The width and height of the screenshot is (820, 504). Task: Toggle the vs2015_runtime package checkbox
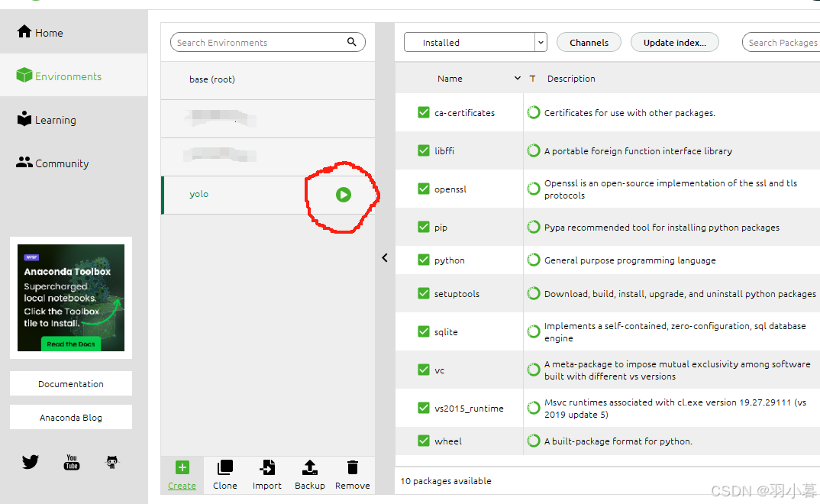[x=424, y=408]
